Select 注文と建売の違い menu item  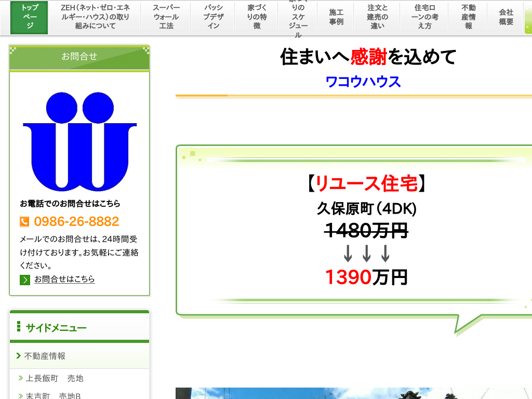coord(377,17)
